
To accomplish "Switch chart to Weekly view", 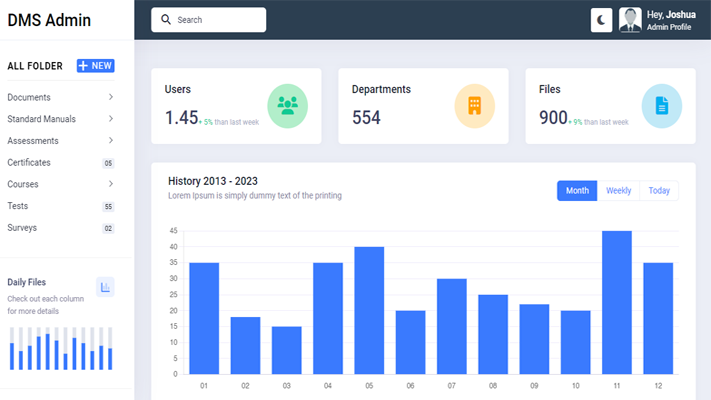I will click(x=618, y=191).
